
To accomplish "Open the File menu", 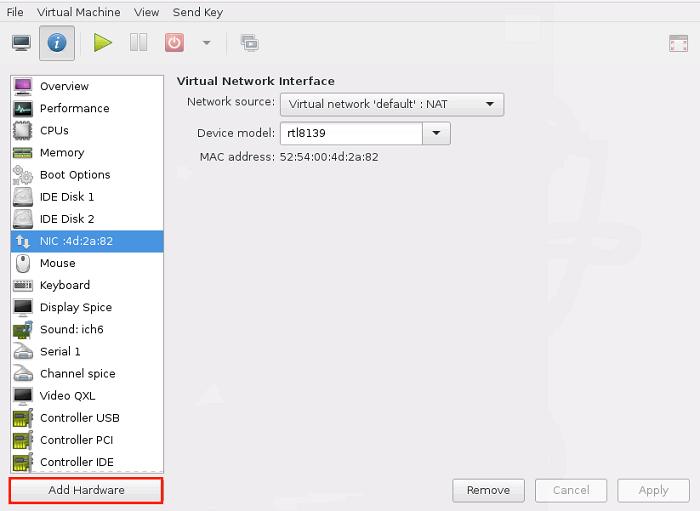I will click(x=15, y=12).
